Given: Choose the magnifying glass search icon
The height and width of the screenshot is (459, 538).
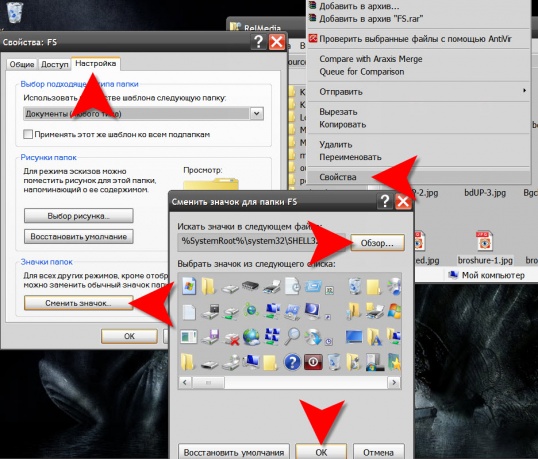Looking at the screenshot, I should pos(292,336).
